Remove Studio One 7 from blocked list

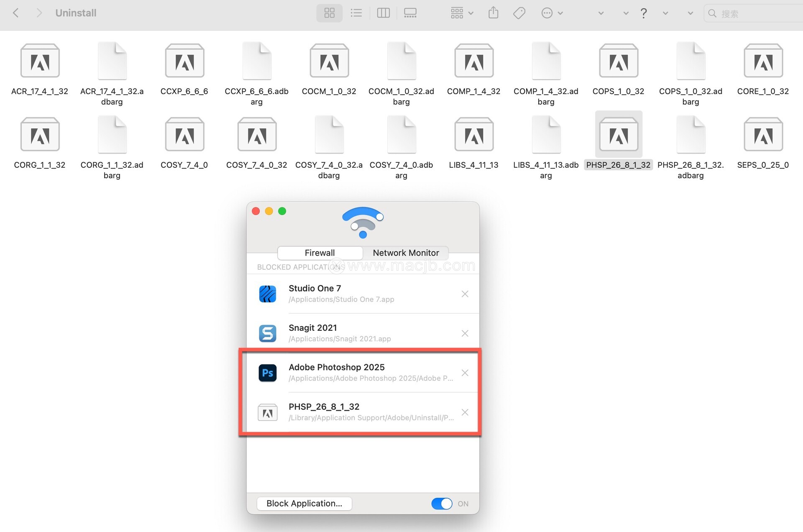click(465, 294)
